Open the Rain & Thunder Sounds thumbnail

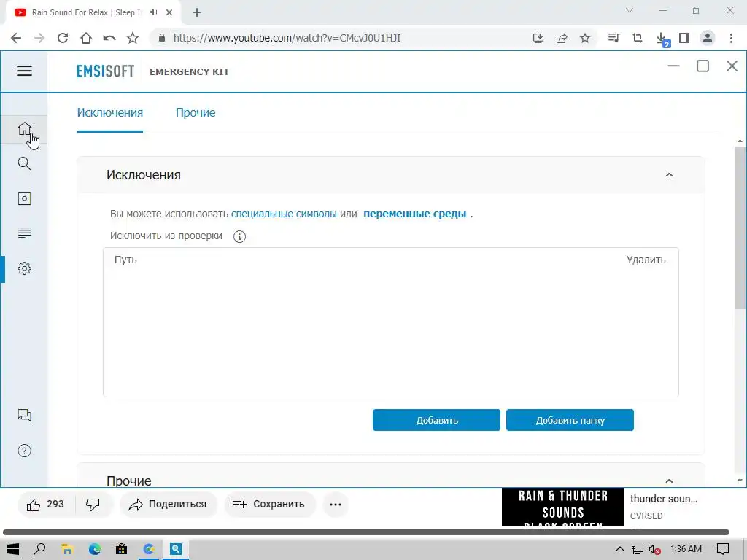click(x=562, y=507)
